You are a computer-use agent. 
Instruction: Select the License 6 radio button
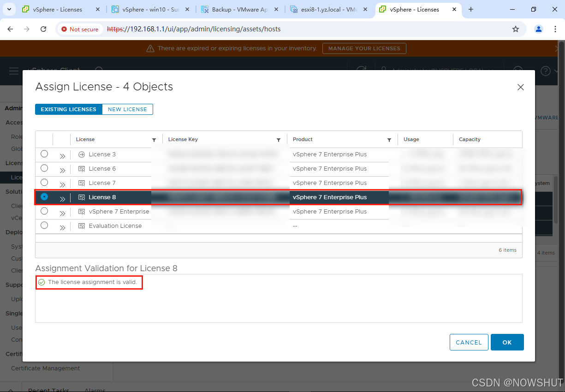(44, 168)
